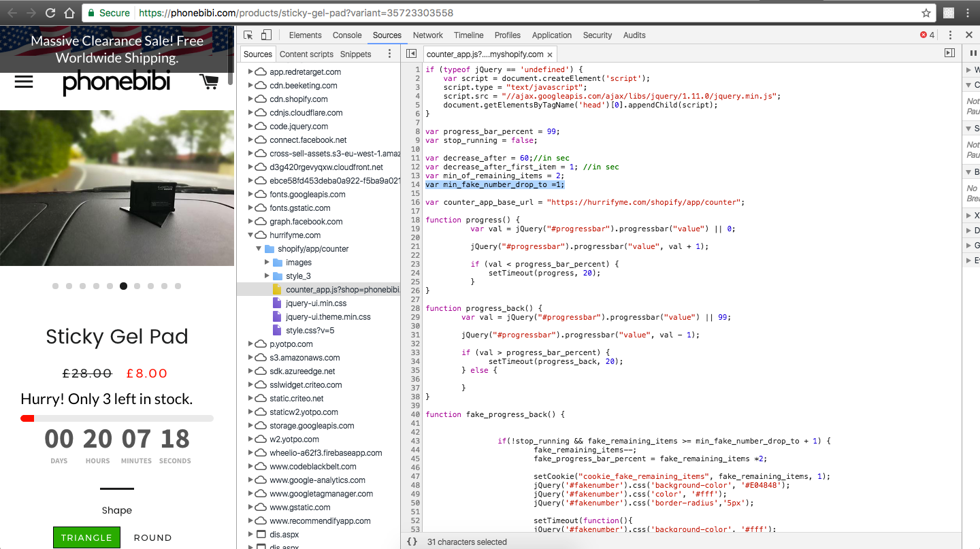The width and height of the screenshot is (980, 549).
Task: Close the counter_app.js file tab
Action: pos(550,54)
